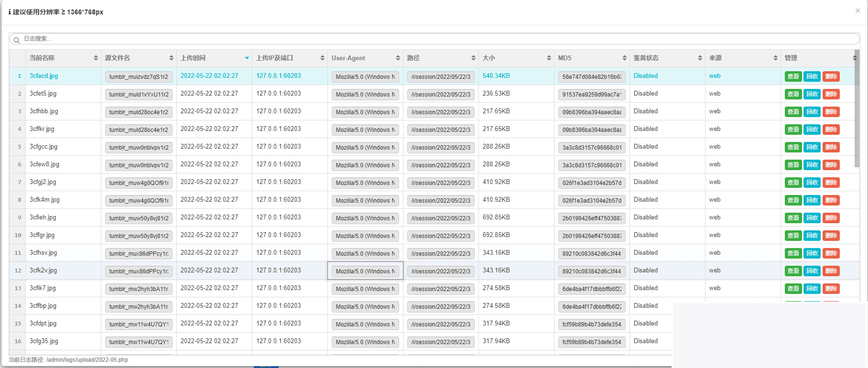Click MD5 value tag in 3cfieh.jpg row
868x368 pixels.
(x=592, y=218)
